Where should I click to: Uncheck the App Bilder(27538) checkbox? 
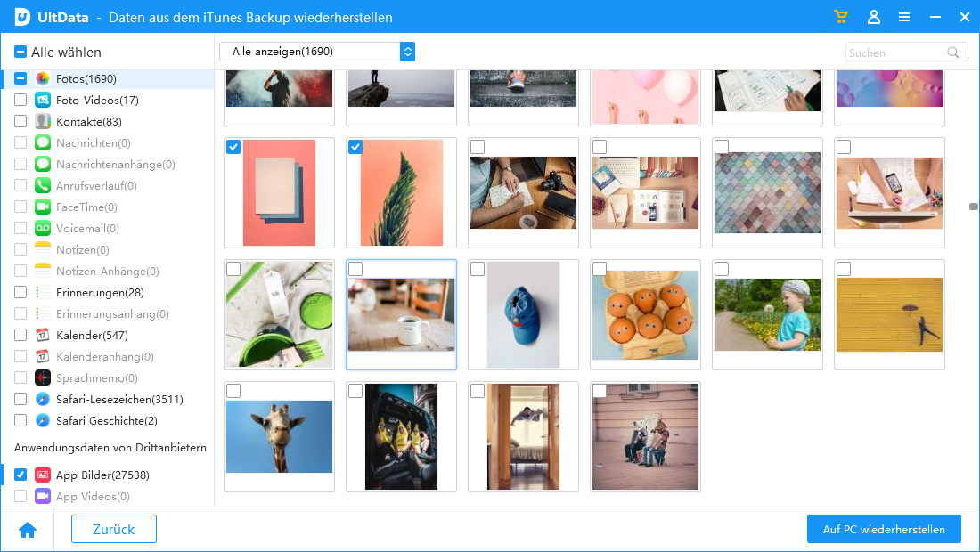20,475
